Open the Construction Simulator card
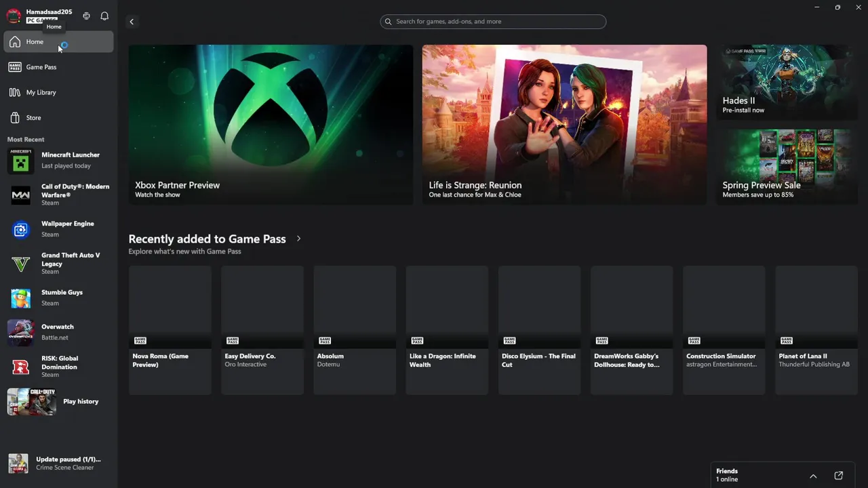 pyautogui.click(x=724, y=330)
